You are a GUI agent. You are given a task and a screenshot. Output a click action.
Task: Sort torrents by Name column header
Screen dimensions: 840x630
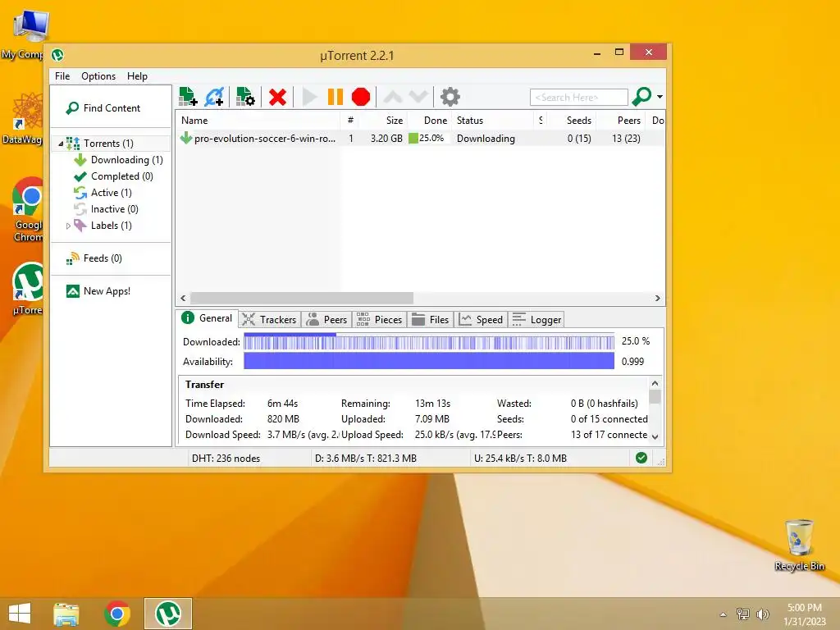258,121
